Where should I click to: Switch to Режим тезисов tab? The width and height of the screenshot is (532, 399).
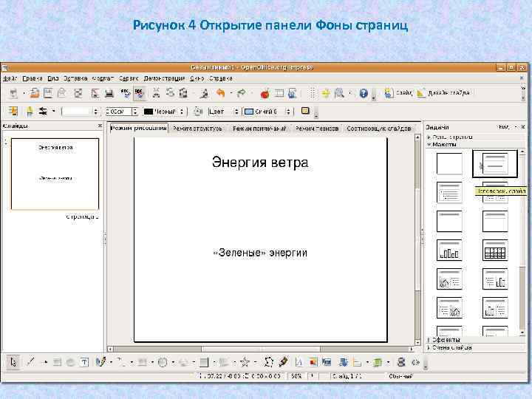317,129
